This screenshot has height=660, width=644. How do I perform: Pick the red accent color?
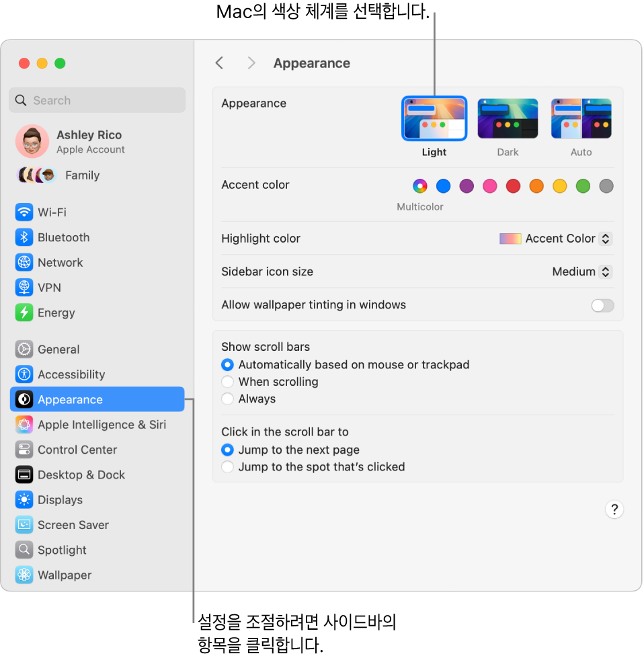coord(513,186)
